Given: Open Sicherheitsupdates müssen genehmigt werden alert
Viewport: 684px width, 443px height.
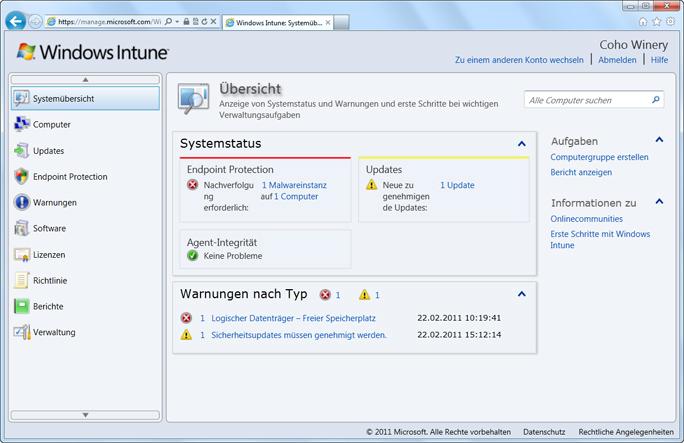Looking at the screenshot, I should pos(299,335).
